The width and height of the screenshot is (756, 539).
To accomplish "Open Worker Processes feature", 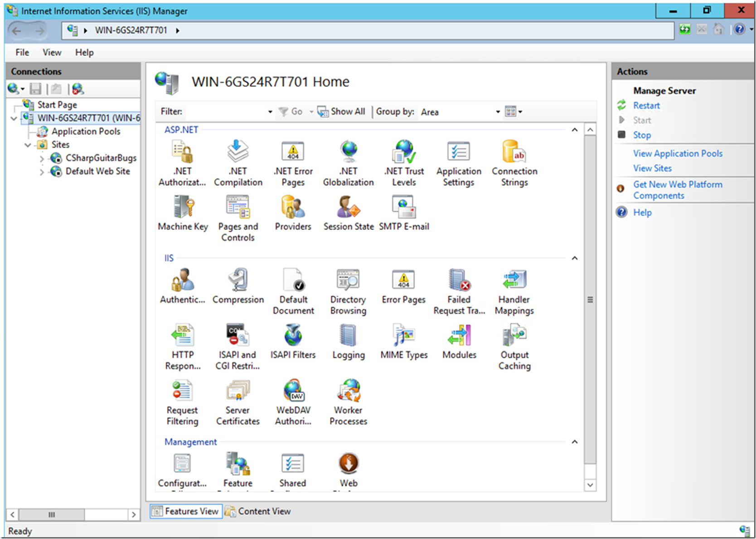I will (348, 402).
